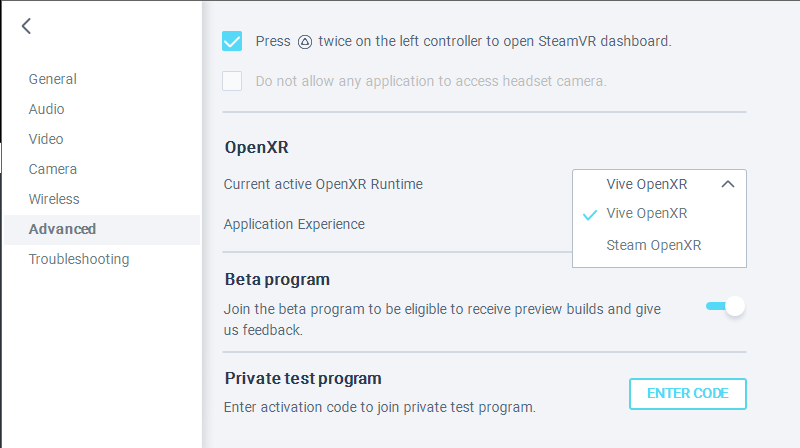Open the Camera settings section
This screenshot has width=800, height=448.
53,169
